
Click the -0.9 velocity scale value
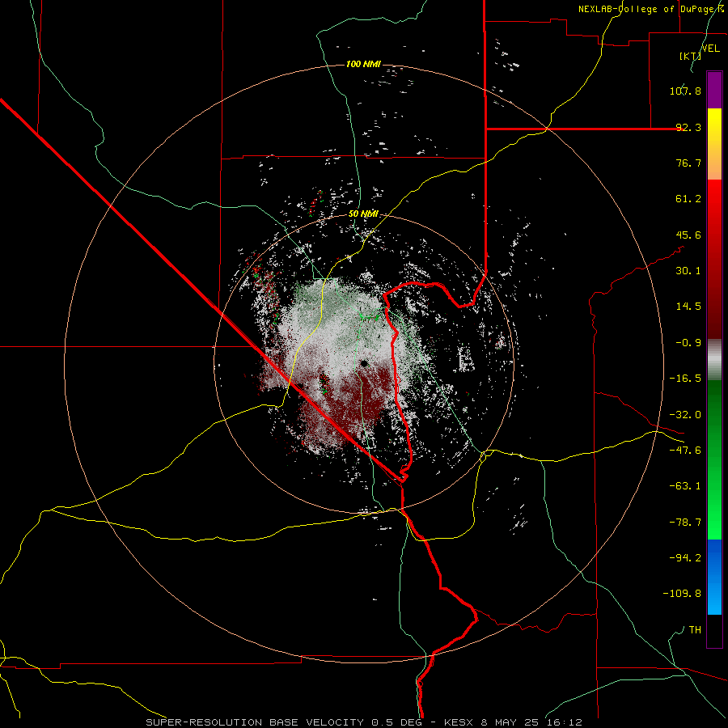(x=688, y=343)
